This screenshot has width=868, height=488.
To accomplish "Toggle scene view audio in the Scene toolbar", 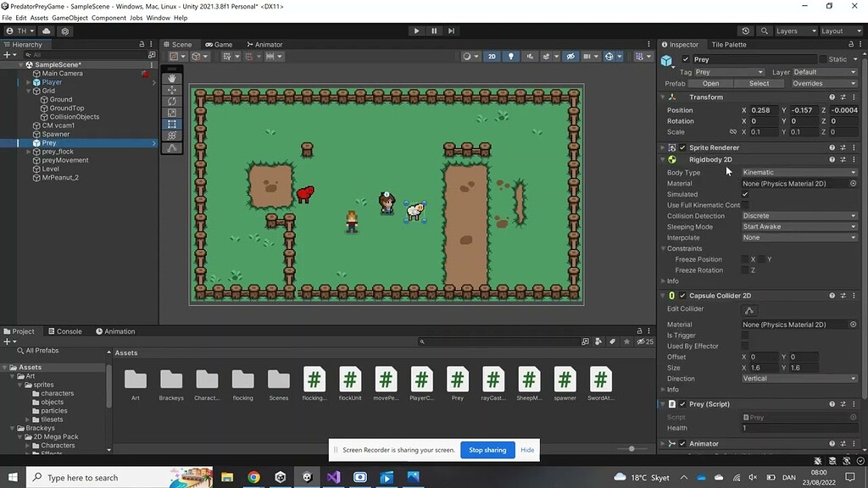I will [x=529, y=56].
